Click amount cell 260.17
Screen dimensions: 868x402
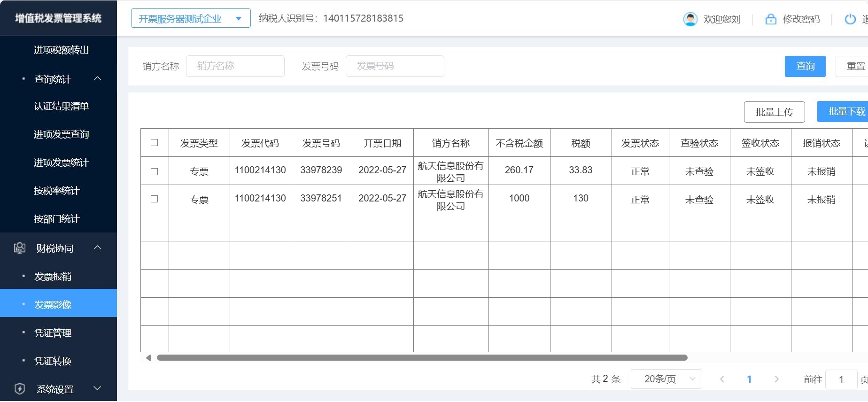pos(519,170)
